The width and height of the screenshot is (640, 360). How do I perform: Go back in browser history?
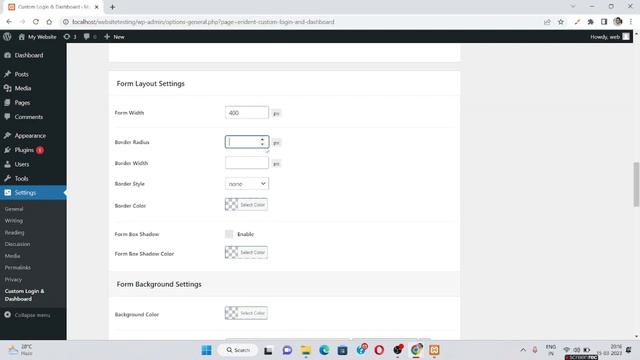click(x=9, y=22)
